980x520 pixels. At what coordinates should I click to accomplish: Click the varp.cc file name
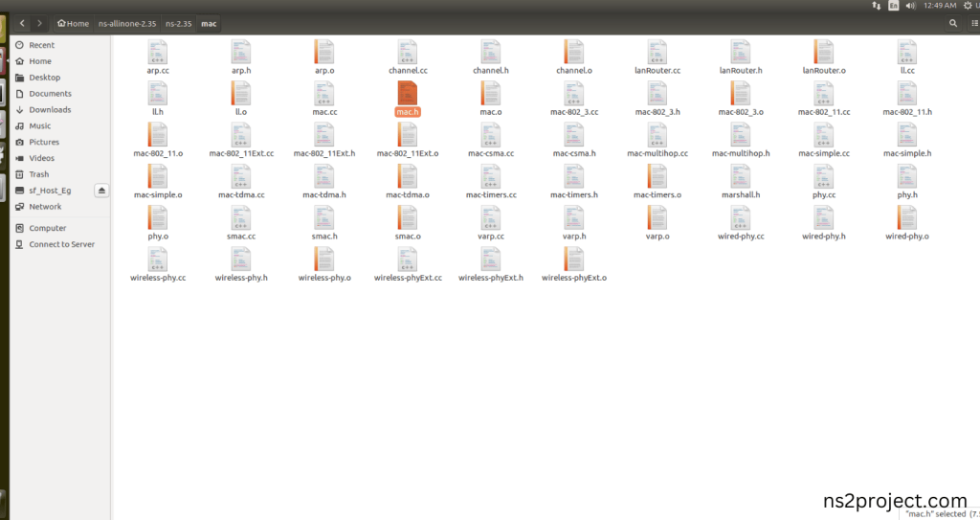click(x=491, y=237)
